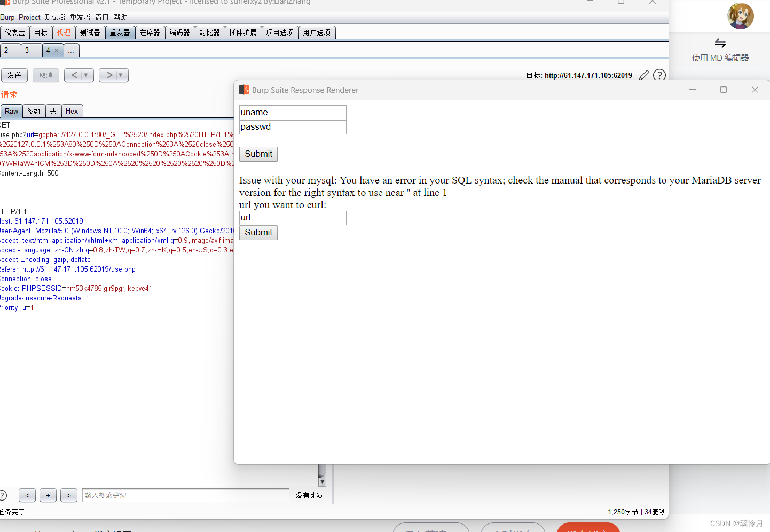Click the 取消 cancel button
Screen dimensions: 770x532
tap(46, 75)
